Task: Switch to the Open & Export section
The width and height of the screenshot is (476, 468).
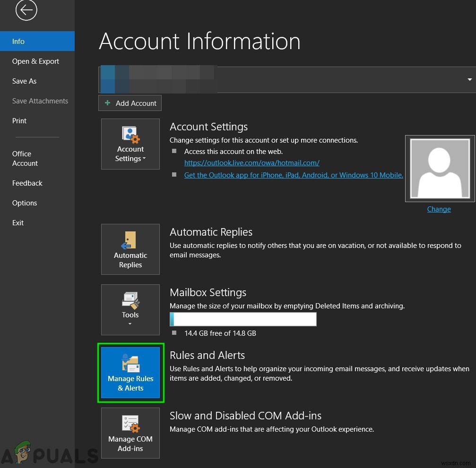Action: coord(35,61)
